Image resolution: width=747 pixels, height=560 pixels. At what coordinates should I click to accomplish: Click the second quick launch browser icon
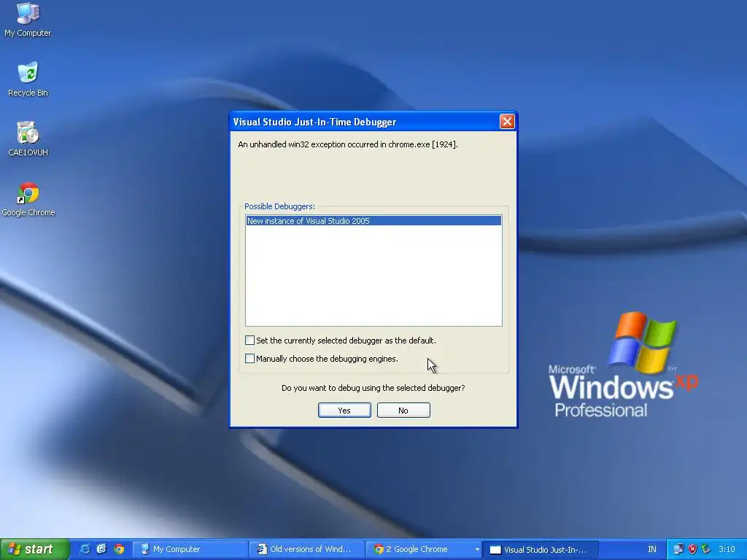[x=101, y=549]
